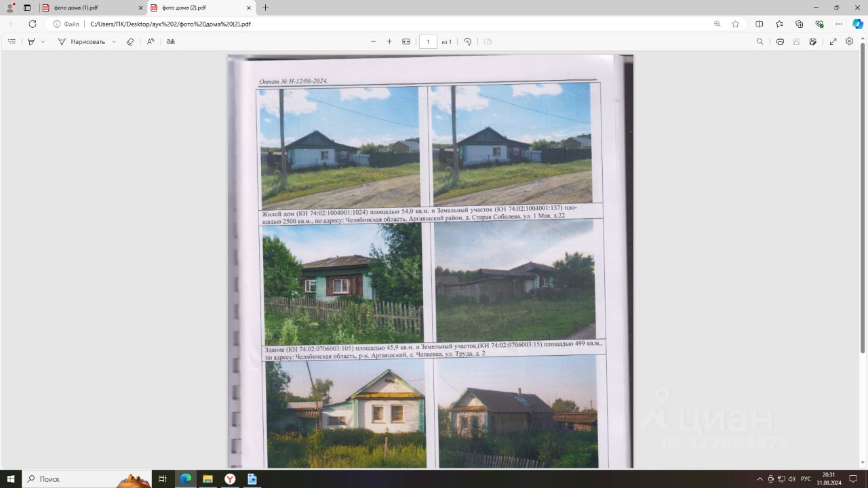
Task: Expand the highlighter color options
Action: (43, 41)
